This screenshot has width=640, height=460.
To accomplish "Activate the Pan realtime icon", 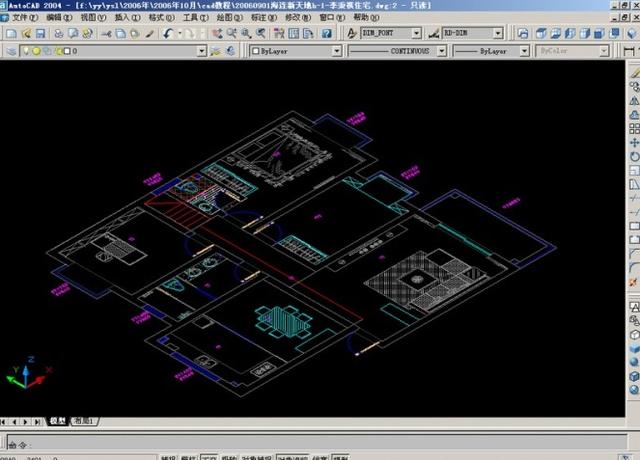I will [217, 33].
